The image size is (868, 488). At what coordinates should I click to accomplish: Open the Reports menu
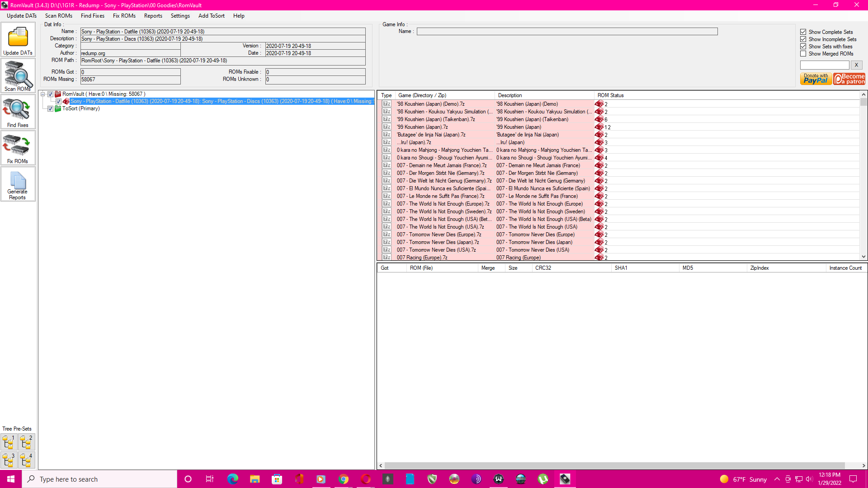click(153, 16)
